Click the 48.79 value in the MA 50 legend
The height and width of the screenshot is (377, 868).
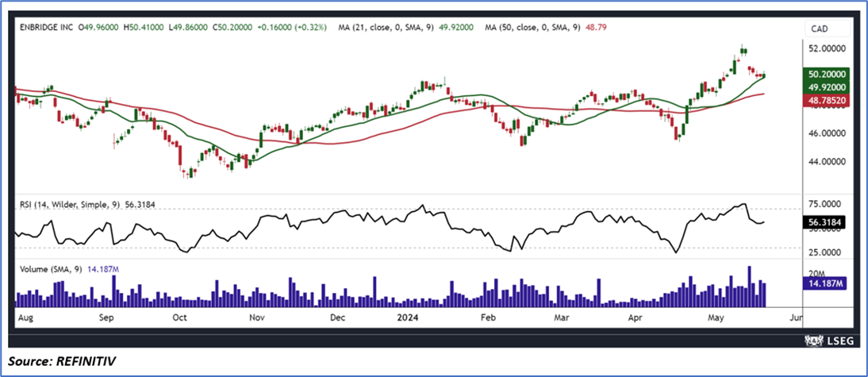[594, 26]
